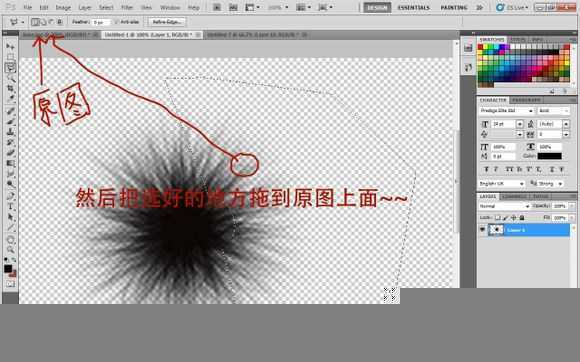Select the Horizontal Type tool
580x362 pixels.
[10, 206]
